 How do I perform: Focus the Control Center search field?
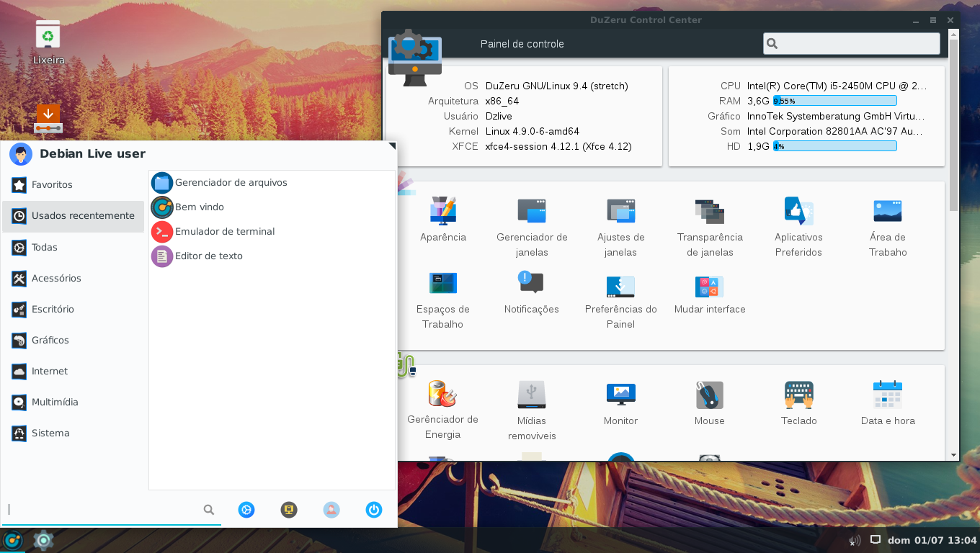852,44
